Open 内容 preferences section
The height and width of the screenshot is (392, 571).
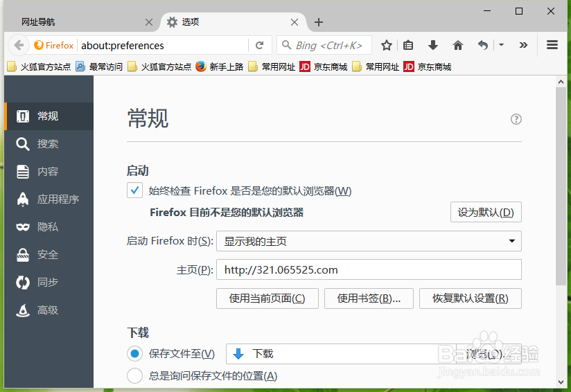(49, 172)
